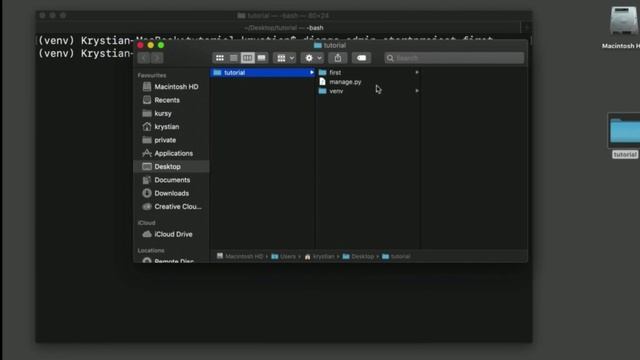Click the Favourites sidebar heading
The height and width of the screenshot is (360, 640).
152,76
